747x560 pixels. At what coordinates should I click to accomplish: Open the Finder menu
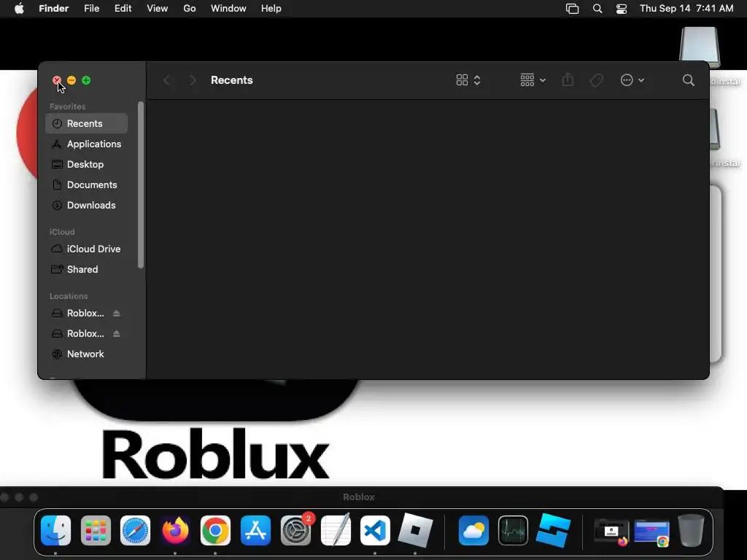coord(54,9)
